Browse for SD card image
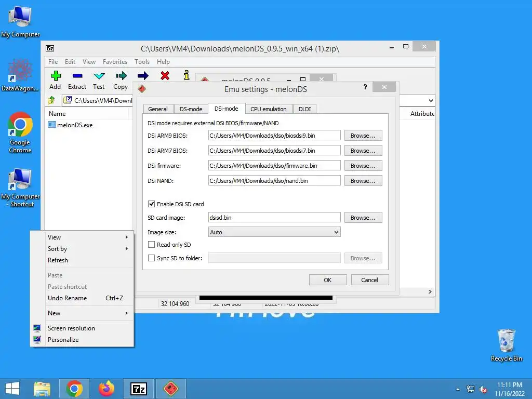The width and height of the screenshot is (532, 399). click(x=363, y=218)
